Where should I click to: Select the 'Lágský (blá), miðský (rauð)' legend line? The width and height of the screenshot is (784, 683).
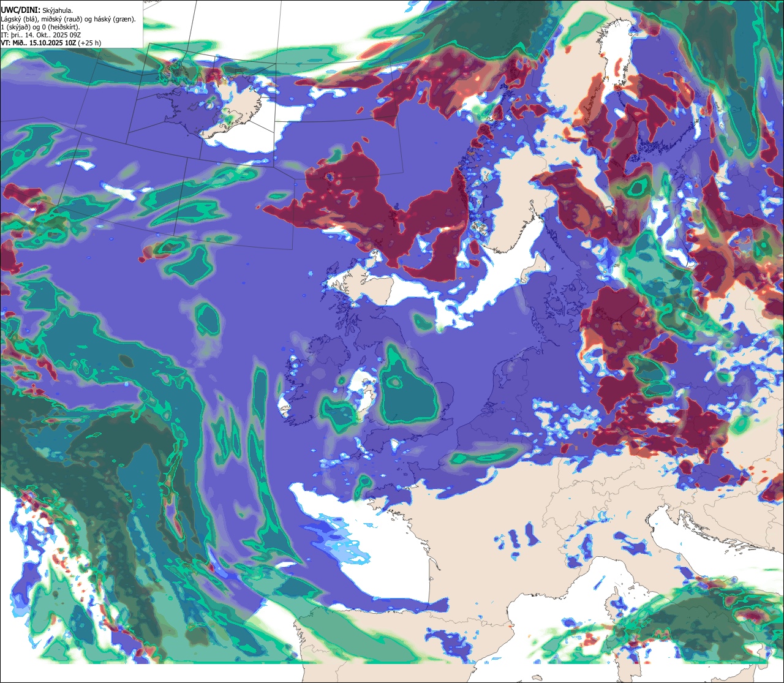(69, 19)
